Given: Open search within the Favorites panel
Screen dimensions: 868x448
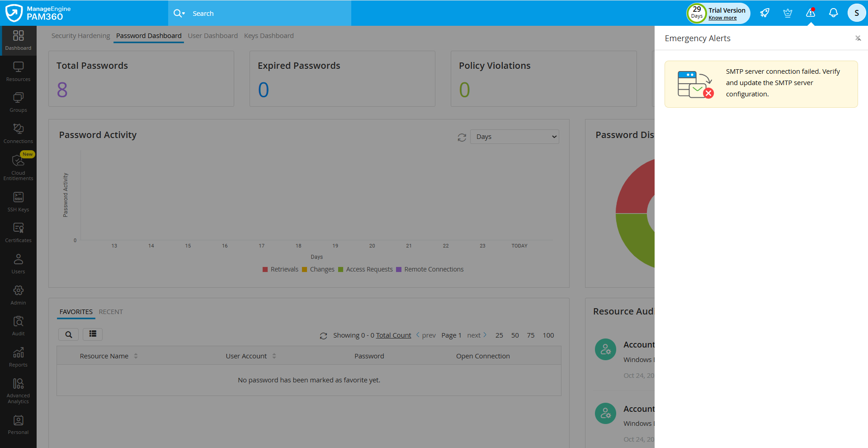Looking at the screenshot, I should [x=68, y=334].
